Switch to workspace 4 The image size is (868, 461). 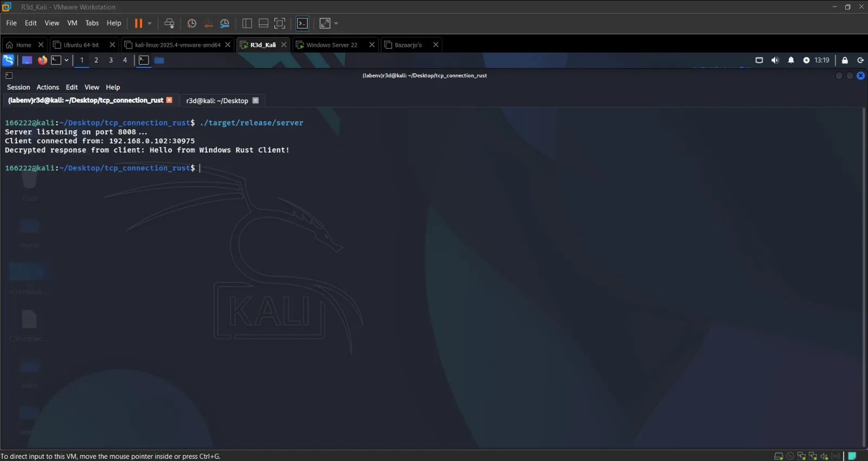[x=125, y=60]
